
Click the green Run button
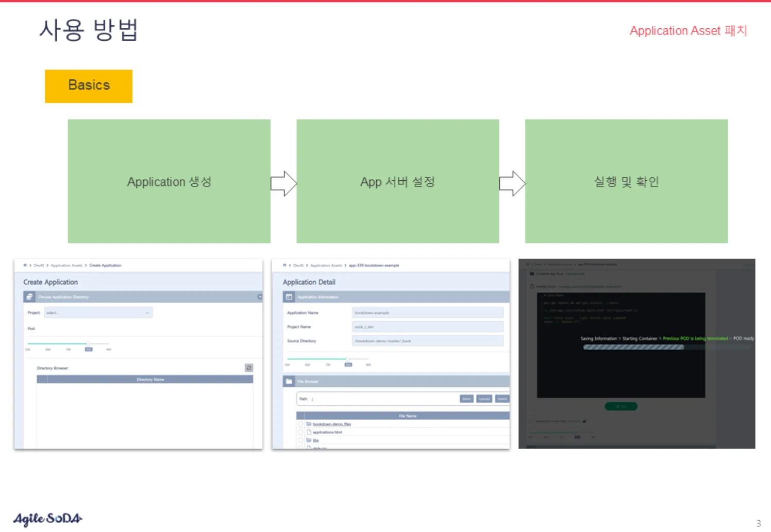click(x=621, y=406)
